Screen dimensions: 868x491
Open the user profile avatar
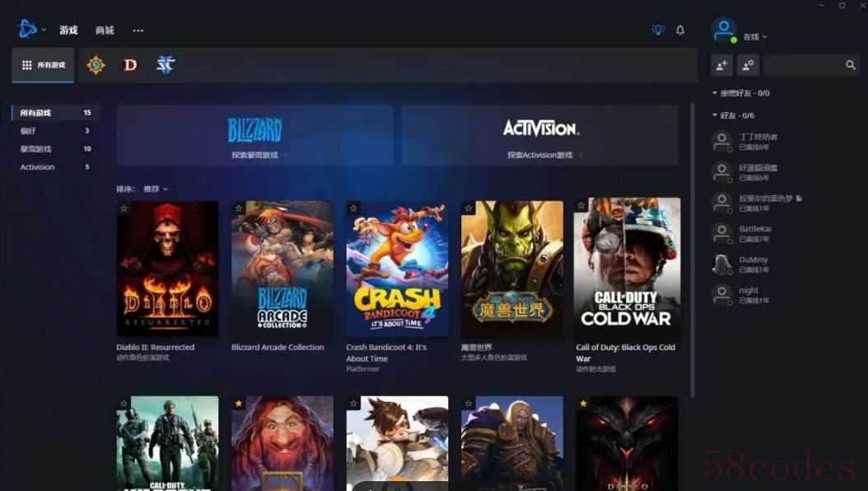pos(724,30)
